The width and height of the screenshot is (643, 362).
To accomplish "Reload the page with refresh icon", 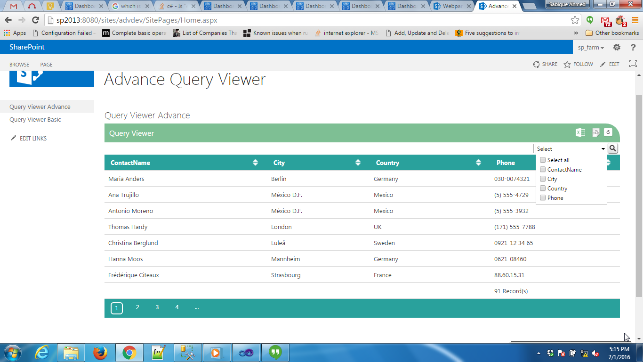I will 35,20.
